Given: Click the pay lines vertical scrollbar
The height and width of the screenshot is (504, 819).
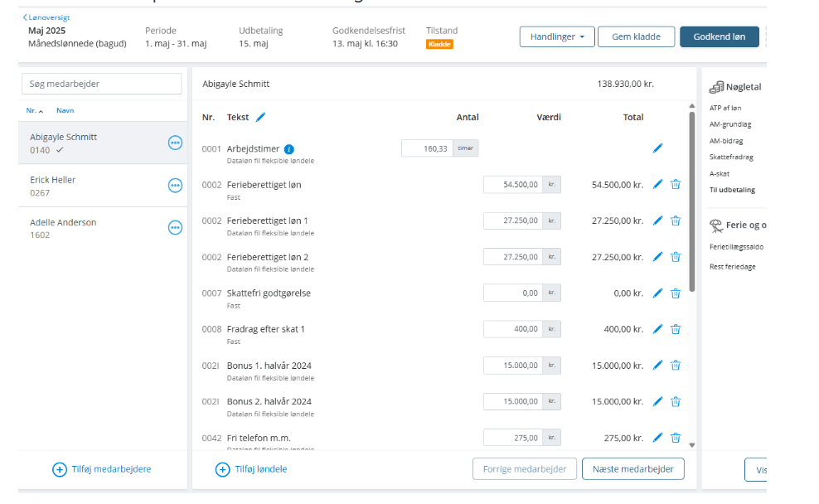Looking at the screenshot, I should coord(692,199).
